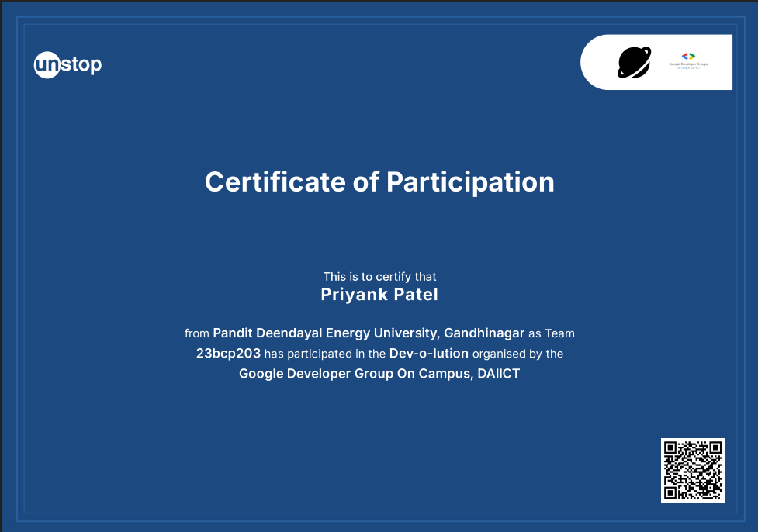Click the "stop" text in the Unstop logo
Viewport: 758px width, 532px height.
click(81, 64)
